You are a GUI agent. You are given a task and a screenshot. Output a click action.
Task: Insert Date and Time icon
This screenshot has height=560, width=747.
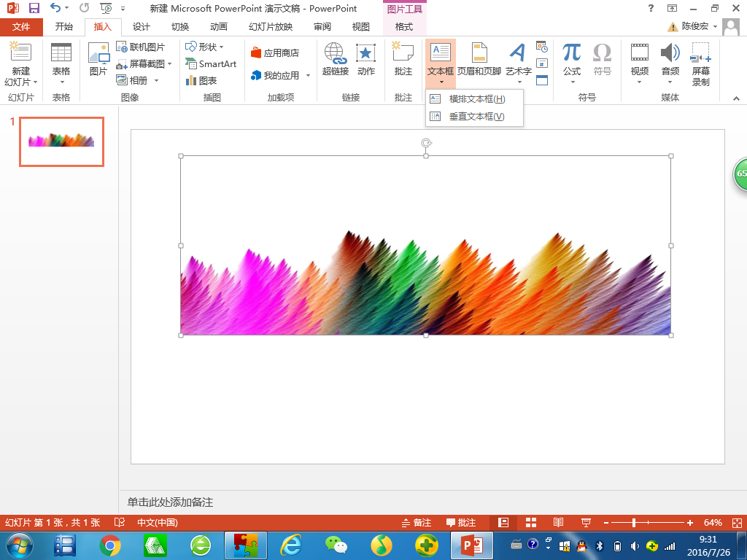(542, 46)
